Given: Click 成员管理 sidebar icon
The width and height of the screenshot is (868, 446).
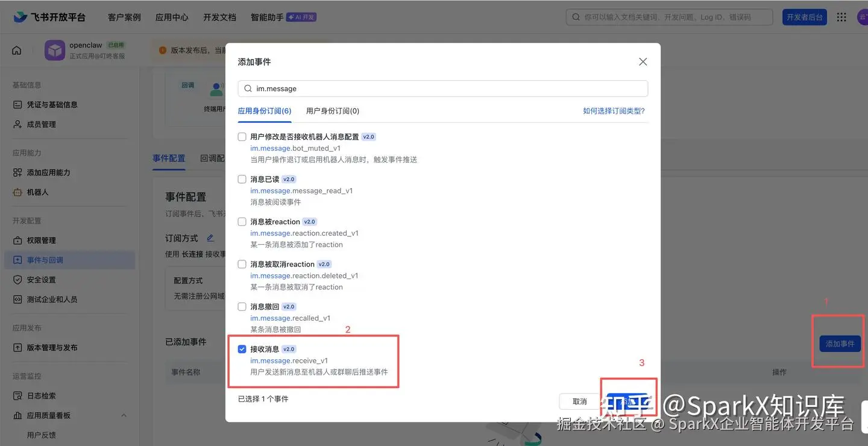Looking at the screenshot, I should click(17, 124).
